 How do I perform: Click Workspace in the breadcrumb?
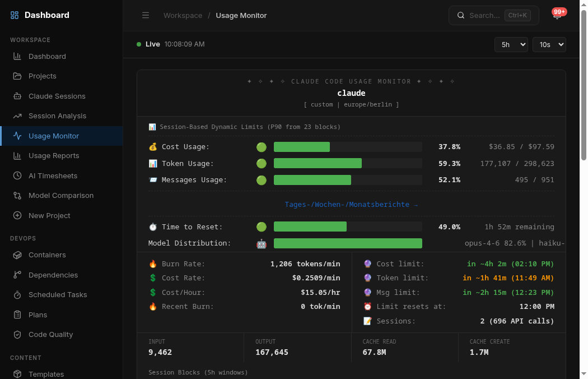(x=183, y=15)
